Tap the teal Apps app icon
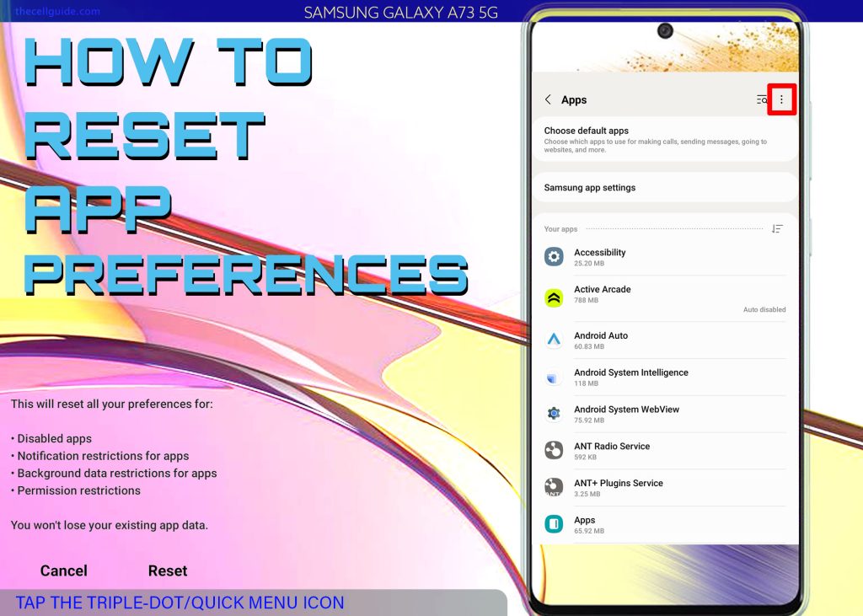This screenshot has width=863, height=616. tap(554, 524)
